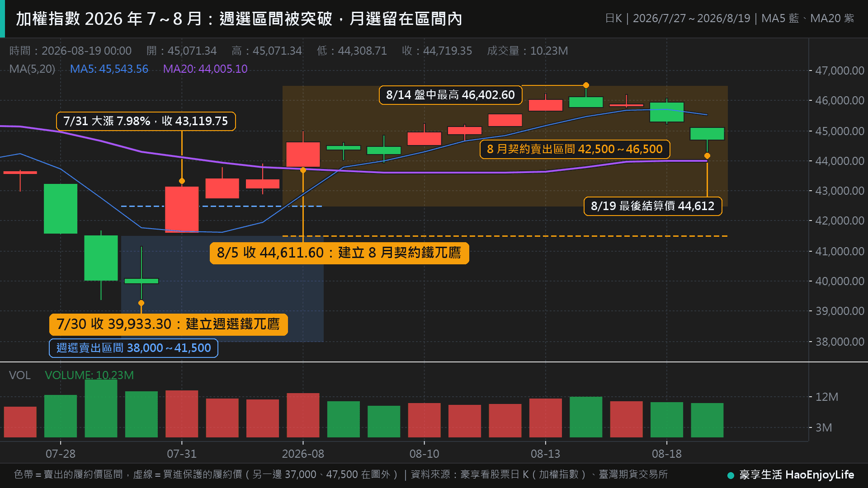
Task: Click the 47,000.00 price axis label
Action: coord(840,70)
